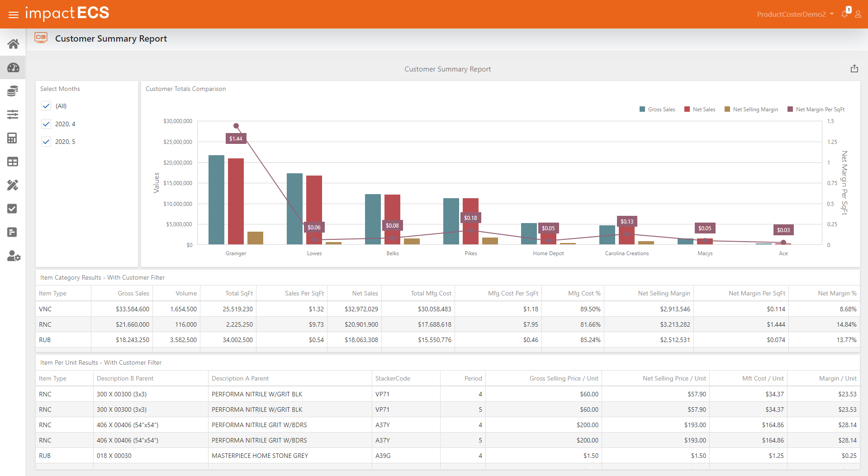Open the calculator sidebar icon
Screen dimensions: 868x476
(12, 138)
